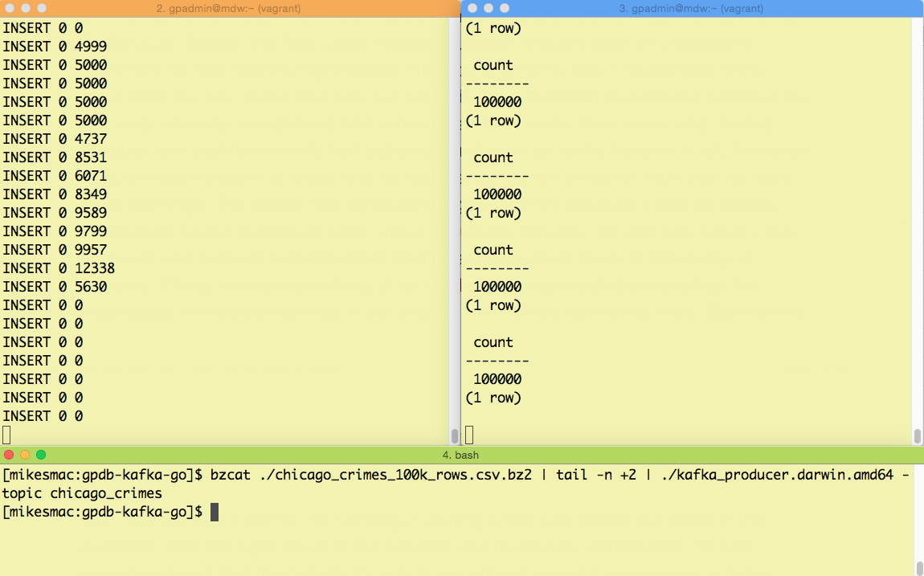Select the 'INSERT 0 4999' line
Screen dimensions: 924x576
click(x=55, y=47)
